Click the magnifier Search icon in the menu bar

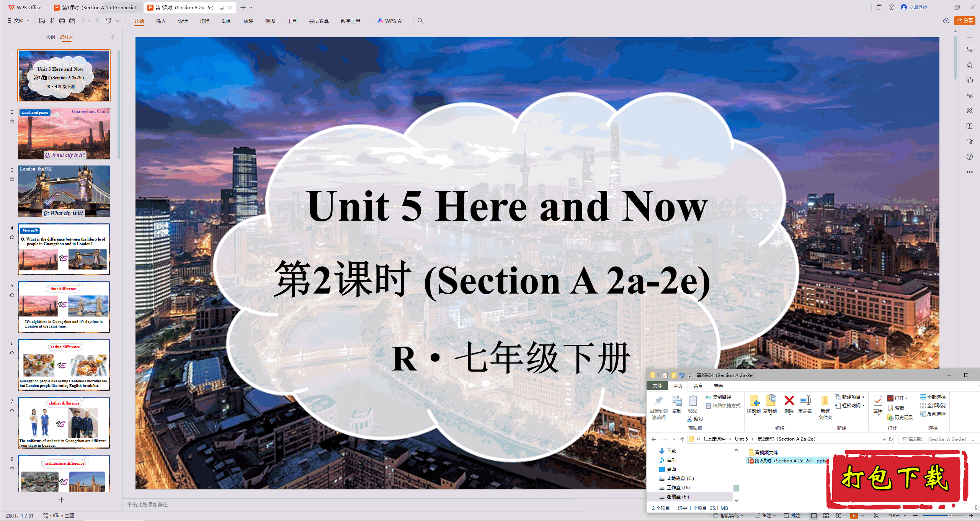click(420, 21)
